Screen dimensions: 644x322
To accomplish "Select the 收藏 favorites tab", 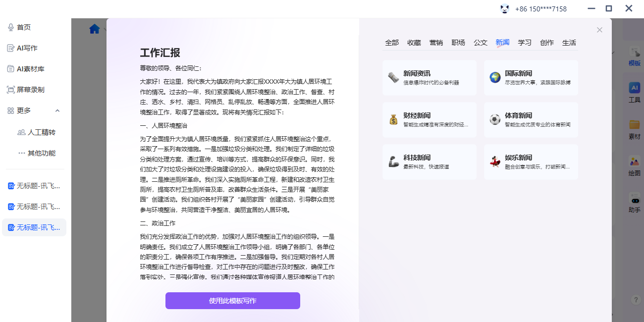I will (x=414, y=43).
